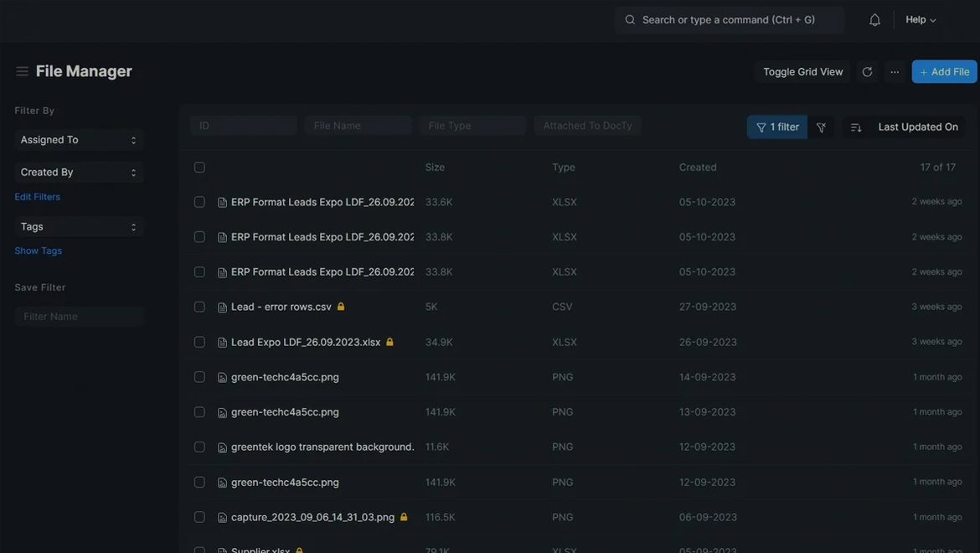Check the select-all header checkbox
The image size is (980, 553).
199,168
